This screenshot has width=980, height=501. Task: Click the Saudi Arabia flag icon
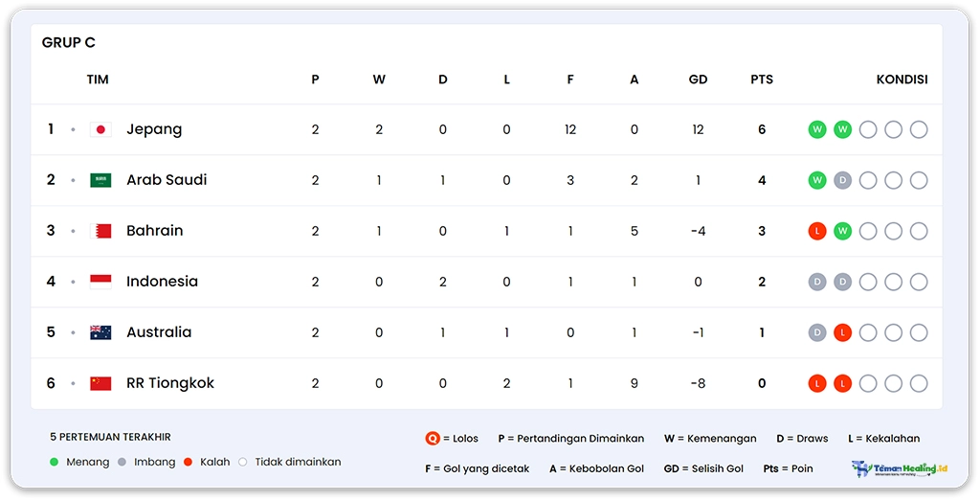pos(100,180)
